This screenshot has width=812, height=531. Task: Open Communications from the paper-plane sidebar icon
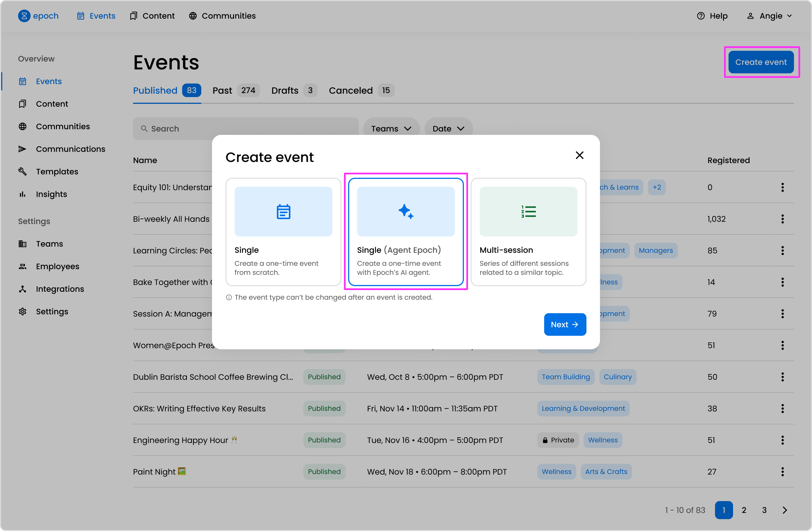pos(23,149)
